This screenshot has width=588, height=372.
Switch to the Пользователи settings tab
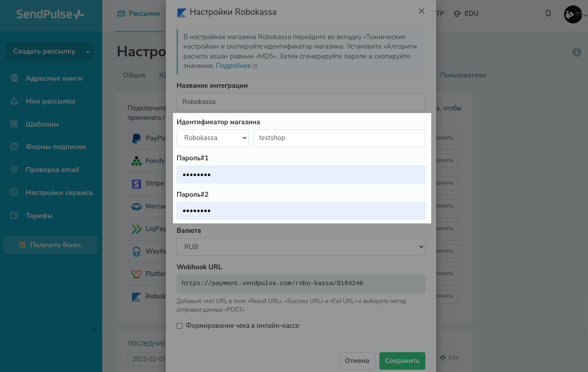point(463,75)
